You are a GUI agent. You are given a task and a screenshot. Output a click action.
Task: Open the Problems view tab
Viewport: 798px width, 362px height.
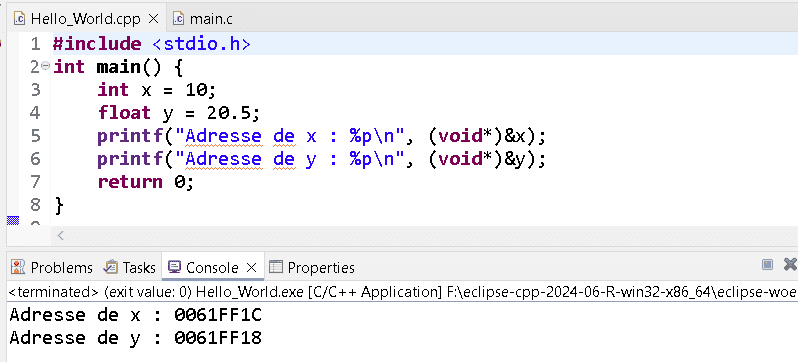[52, 267]
